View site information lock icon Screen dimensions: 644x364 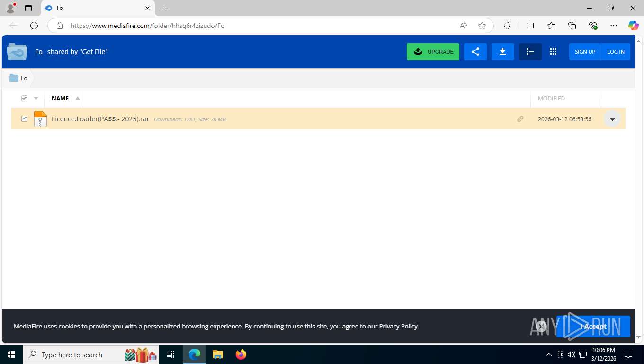[x=60, y=26]
